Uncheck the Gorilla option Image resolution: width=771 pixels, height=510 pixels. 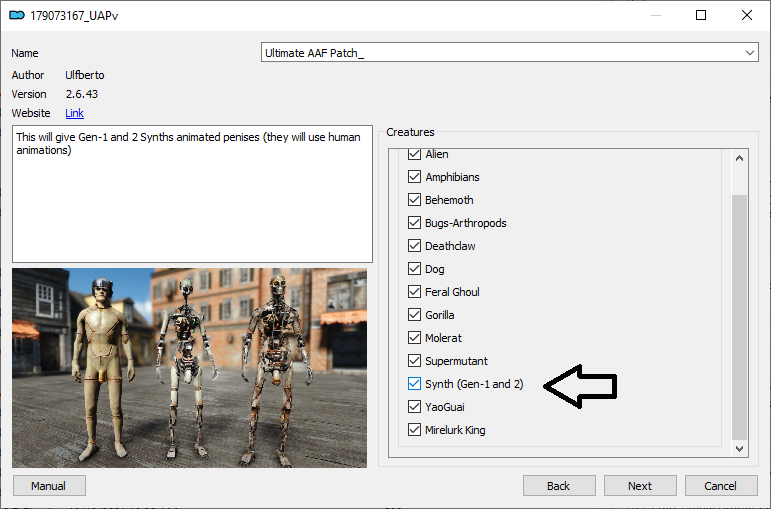click(x=414, y=315)
